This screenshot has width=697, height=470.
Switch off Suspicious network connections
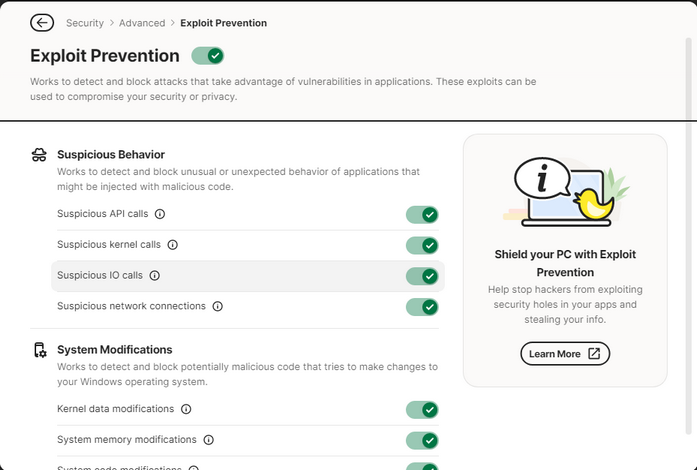[422, 306]
